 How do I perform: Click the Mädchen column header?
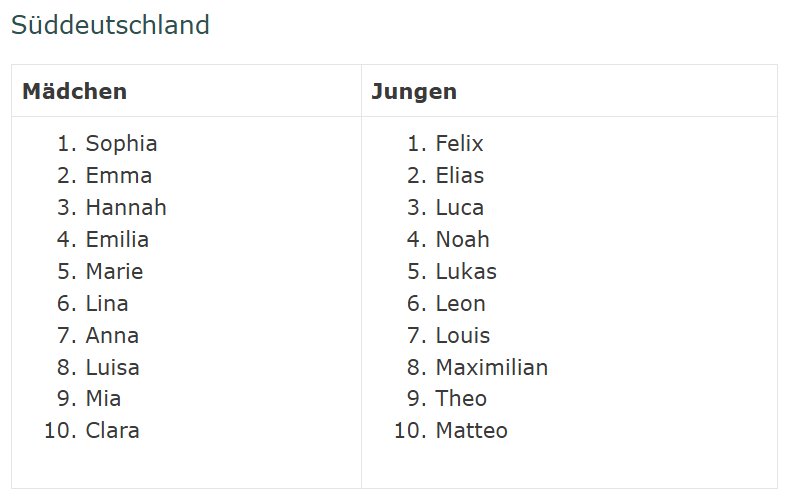[75, 91]
